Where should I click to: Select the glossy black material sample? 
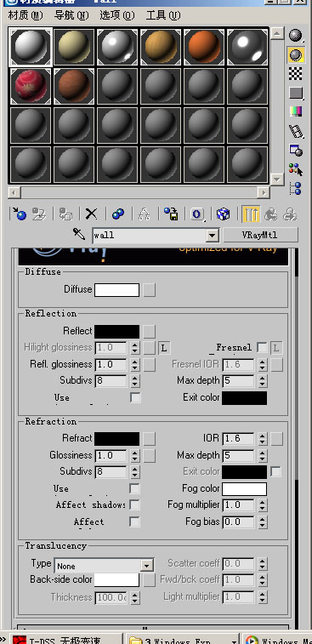[247, 48]
